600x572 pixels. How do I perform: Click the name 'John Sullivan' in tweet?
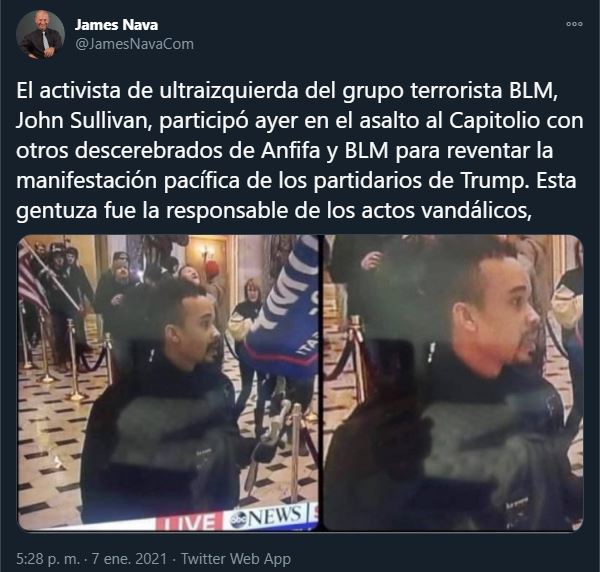(x=82, y=121)
